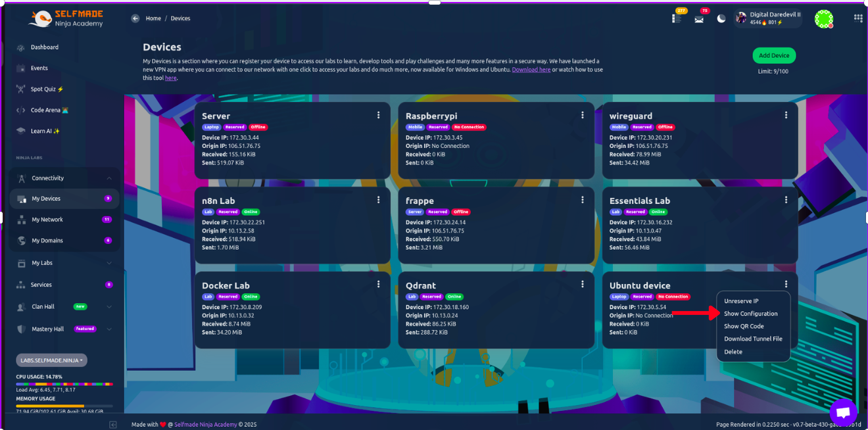
Task: Open options menu for Server device
Action: tap(378, 115)
